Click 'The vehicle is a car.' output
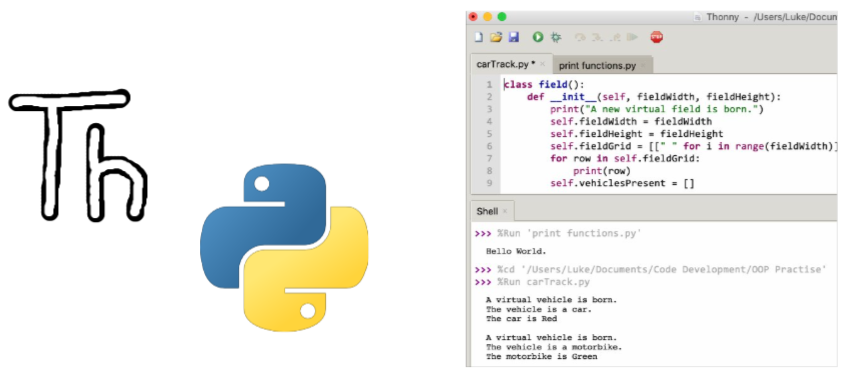 click(539, 309)
